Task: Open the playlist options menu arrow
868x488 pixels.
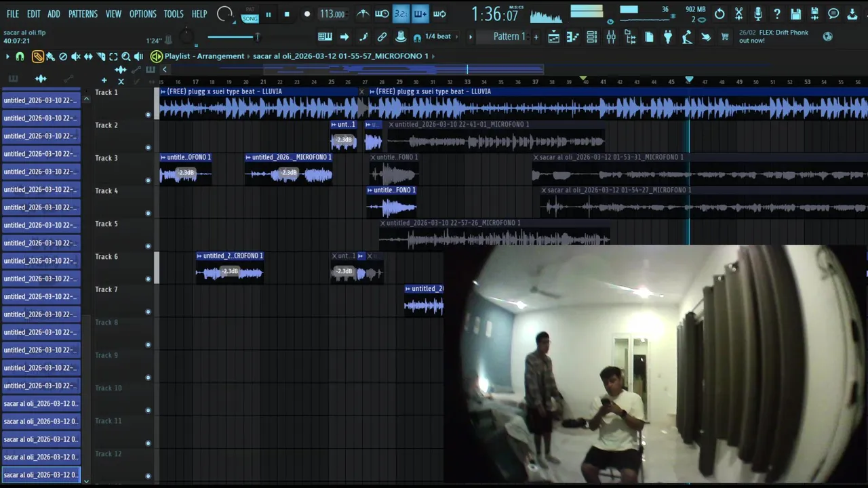Action: tap(7, 57)
